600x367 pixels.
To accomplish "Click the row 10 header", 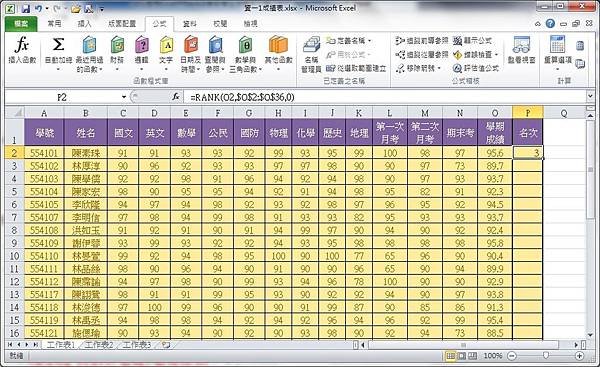I will point(15,256).
